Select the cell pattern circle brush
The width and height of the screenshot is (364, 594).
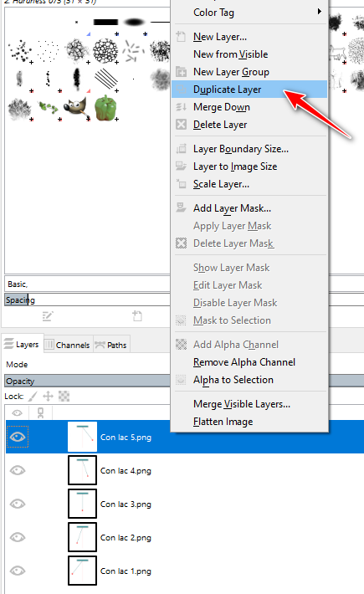point(105,51)
